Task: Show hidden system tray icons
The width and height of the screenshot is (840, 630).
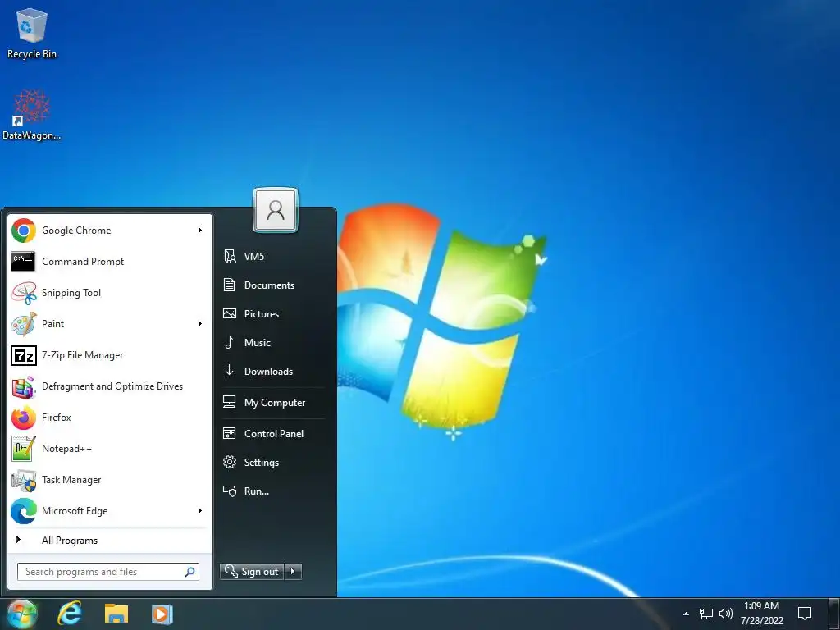Action: (x=686, y=614)
